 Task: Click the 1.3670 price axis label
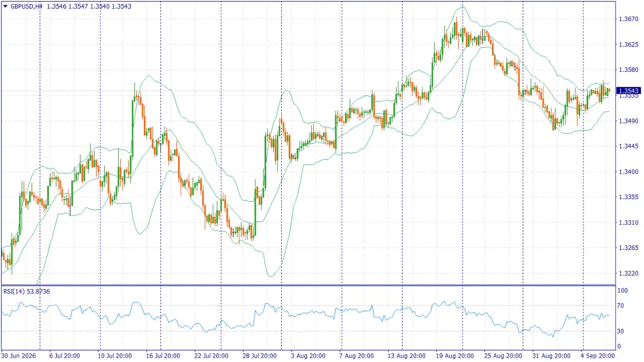628,19
